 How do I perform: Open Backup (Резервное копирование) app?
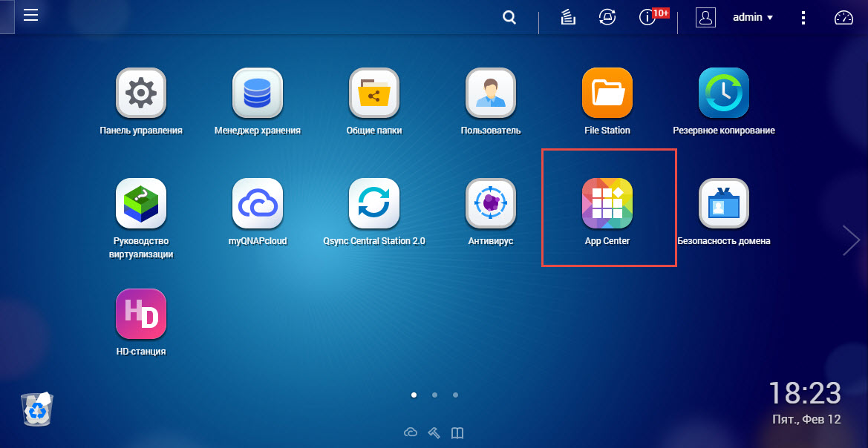[x=724, y=93]
